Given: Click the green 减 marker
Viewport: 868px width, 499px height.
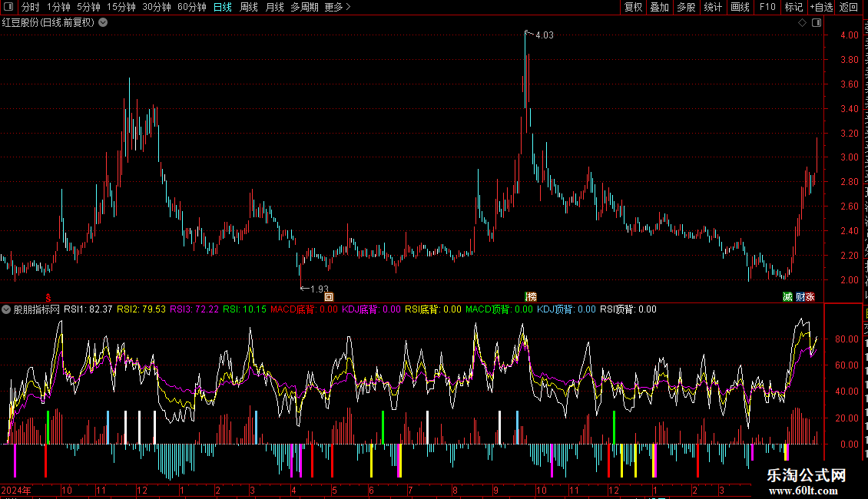Looking at the screenshot, I should point(788,297).
